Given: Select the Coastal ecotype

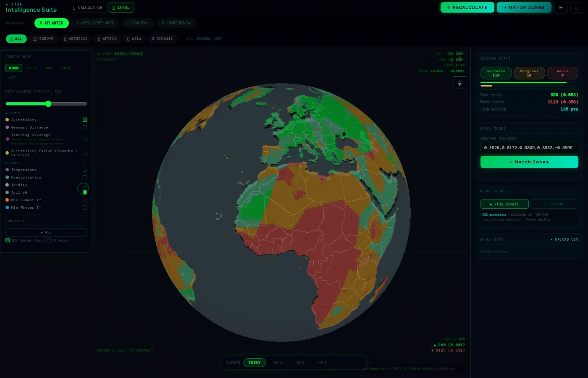Looking at the screenshot, I should click(138, 23).
